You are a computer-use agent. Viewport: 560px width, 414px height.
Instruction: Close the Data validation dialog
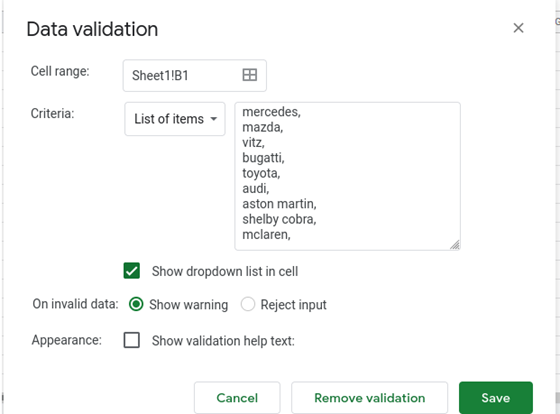pos(518,28)
